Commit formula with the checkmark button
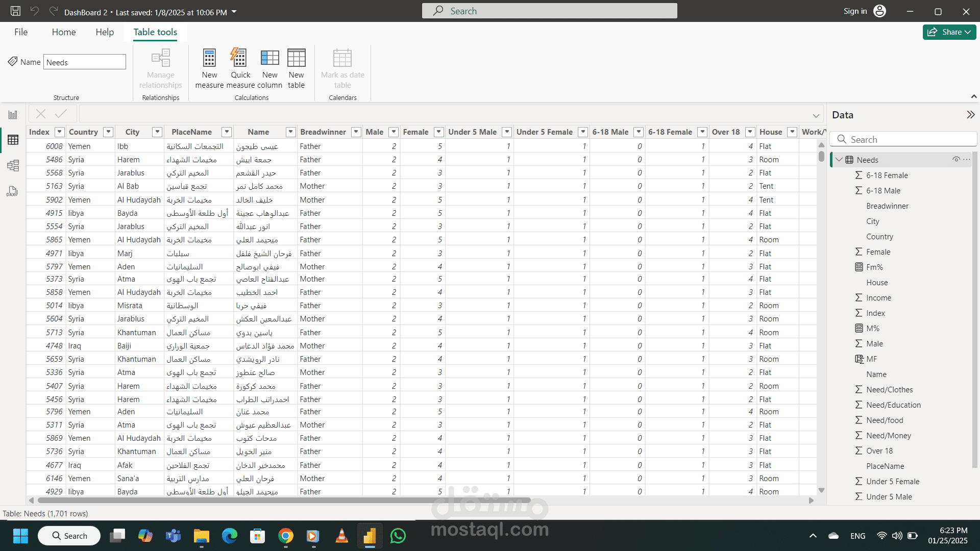Image resolution: width=980 pixels, height=551 pixels. (x=61, y=114)
